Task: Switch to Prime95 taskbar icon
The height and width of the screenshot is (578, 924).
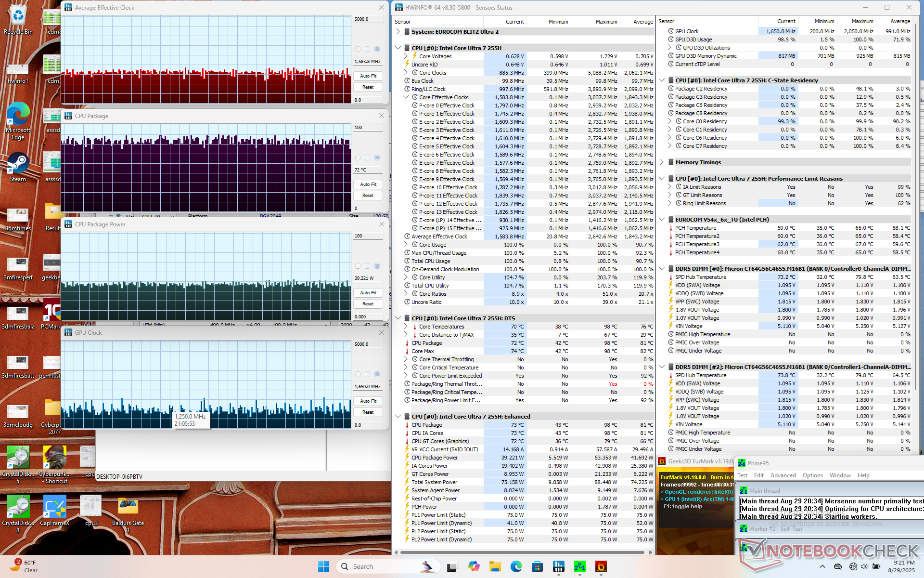Action: tap(579, 566)
